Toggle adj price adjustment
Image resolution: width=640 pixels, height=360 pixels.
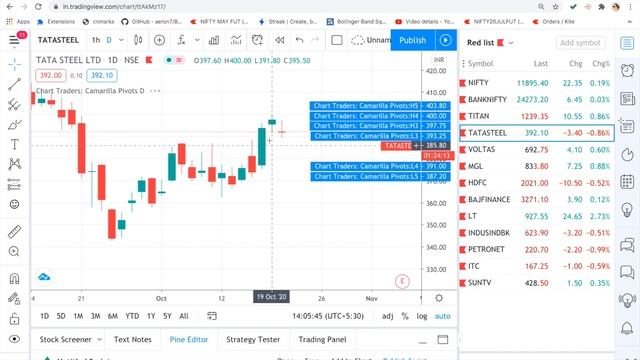387,316
